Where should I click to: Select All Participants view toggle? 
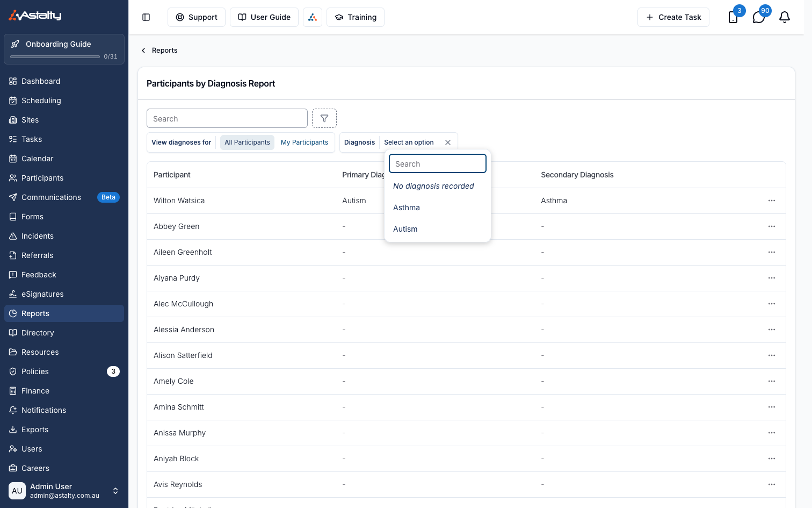[247, 142]
